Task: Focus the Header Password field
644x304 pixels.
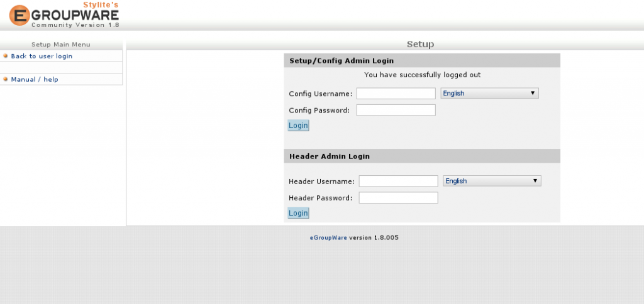Action: tap(398, 198)
